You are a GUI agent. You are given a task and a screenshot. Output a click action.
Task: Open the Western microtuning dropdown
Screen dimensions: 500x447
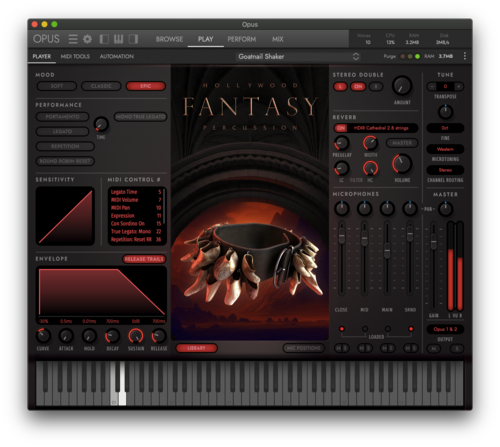tap(445, 149)
